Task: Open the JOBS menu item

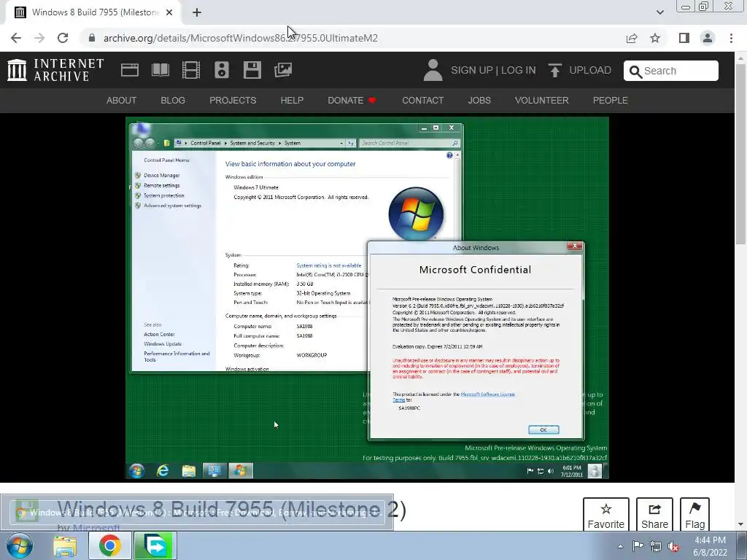Action: pyautogui.click(x=479, y=101)
